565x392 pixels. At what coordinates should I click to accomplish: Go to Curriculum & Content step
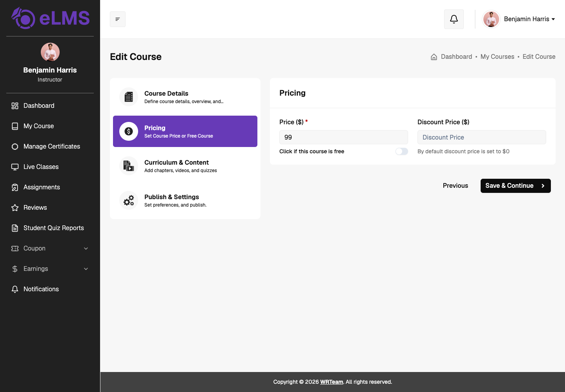(x=185, y=166)
